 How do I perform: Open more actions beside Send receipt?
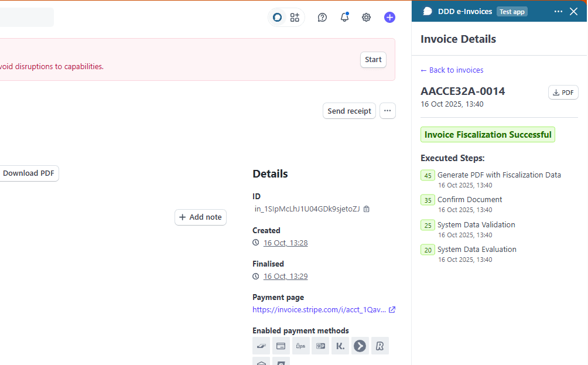[387, 111]
